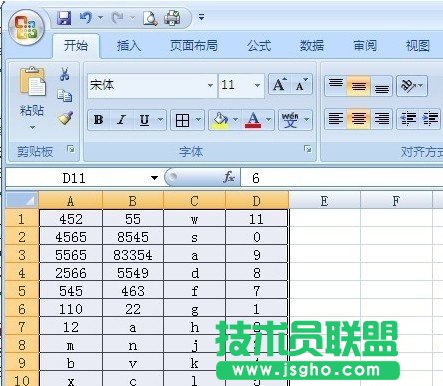Apply borders using the border grid icon
The width and height of the screenshot is (443, 386).
click(182, 120)
